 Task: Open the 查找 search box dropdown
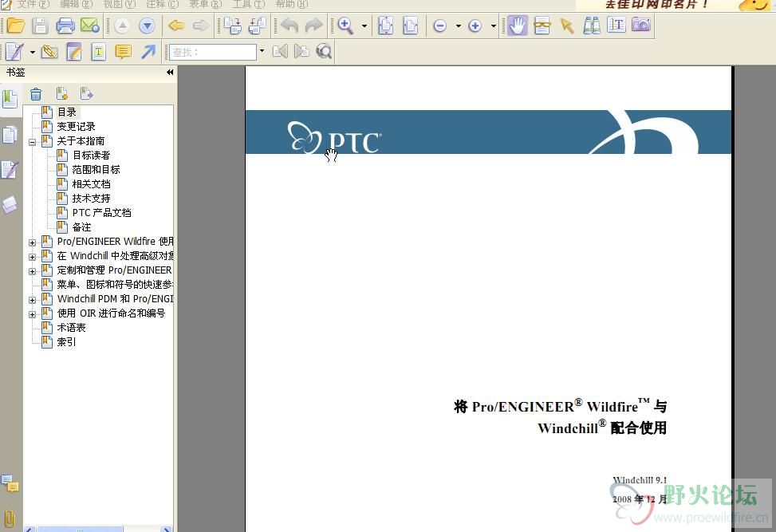[x=262, y=52]
